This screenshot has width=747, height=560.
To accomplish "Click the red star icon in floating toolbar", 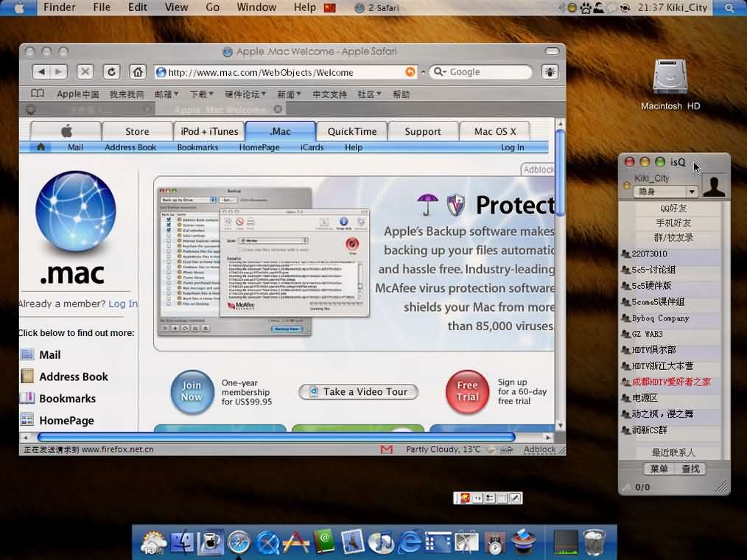I will (465, 498).
